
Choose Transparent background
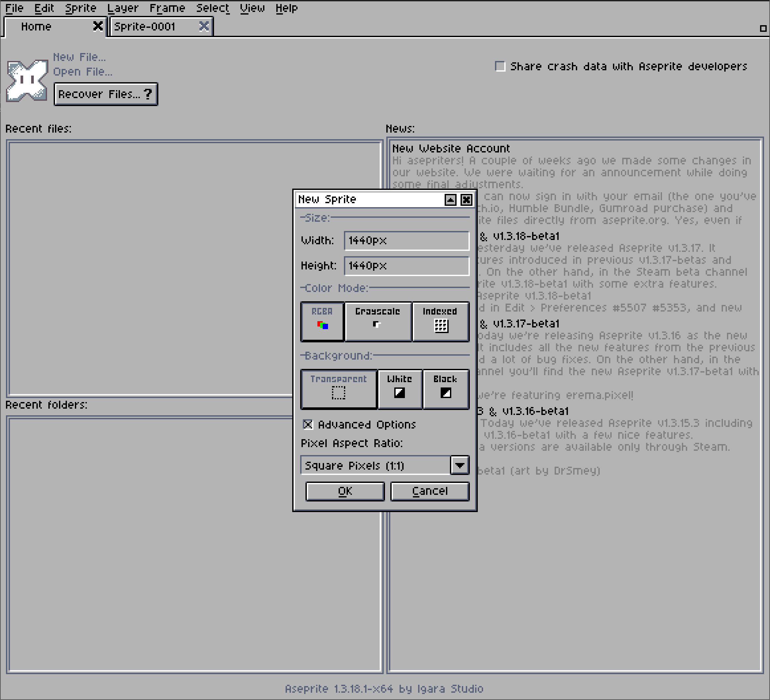tap(339, 389)
